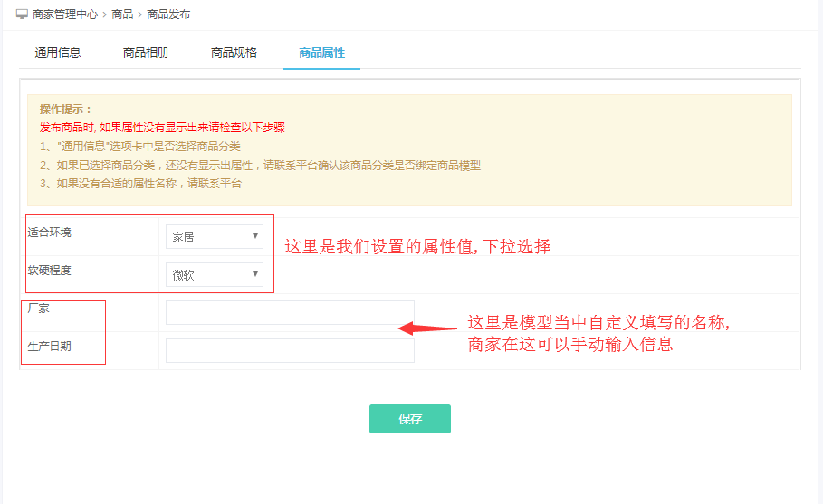
Task: Focus the 厂家 text input field
Action: 290,313
